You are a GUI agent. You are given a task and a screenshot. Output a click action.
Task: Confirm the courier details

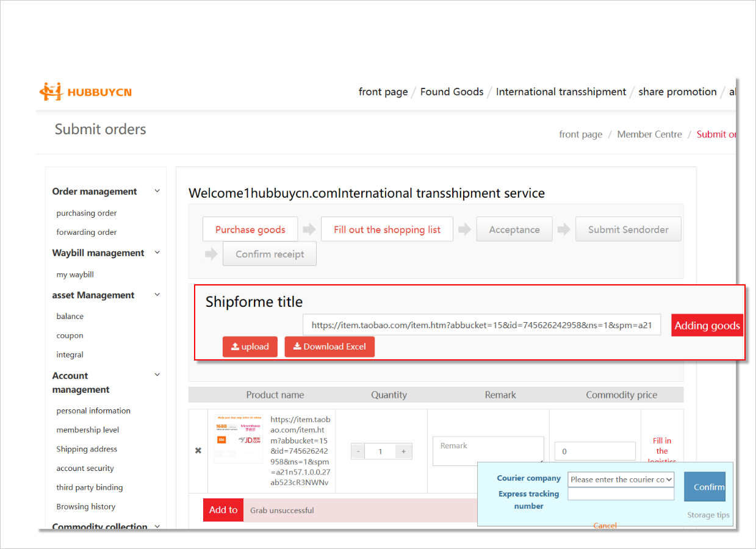[x=705, y=487]
